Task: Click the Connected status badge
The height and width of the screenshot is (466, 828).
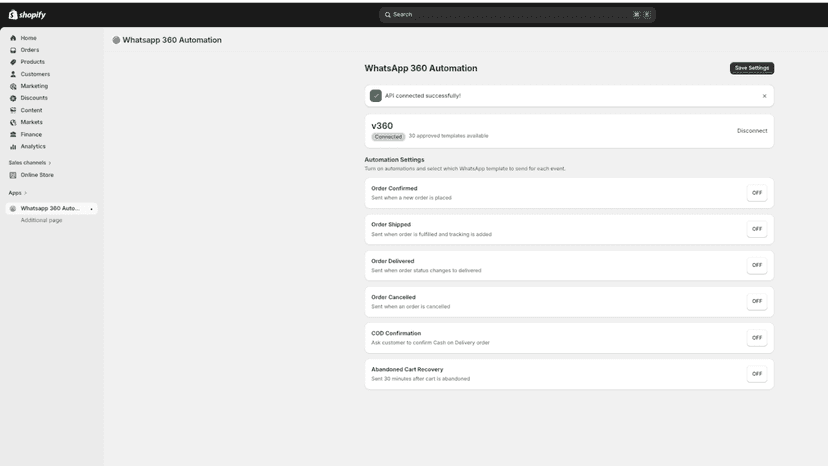Action: click(x=388, y=137)
